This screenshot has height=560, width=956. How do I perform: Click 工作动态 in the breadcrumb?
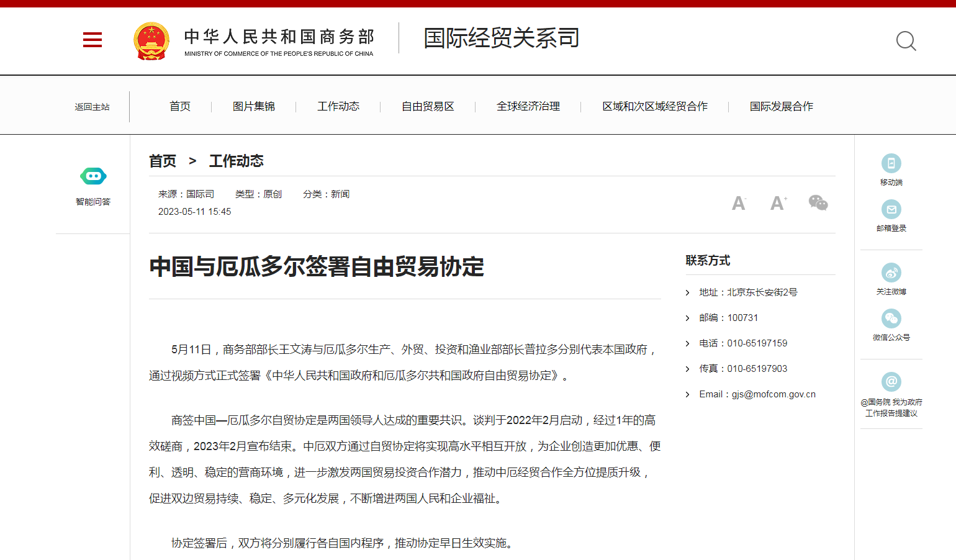click(236, 161)
